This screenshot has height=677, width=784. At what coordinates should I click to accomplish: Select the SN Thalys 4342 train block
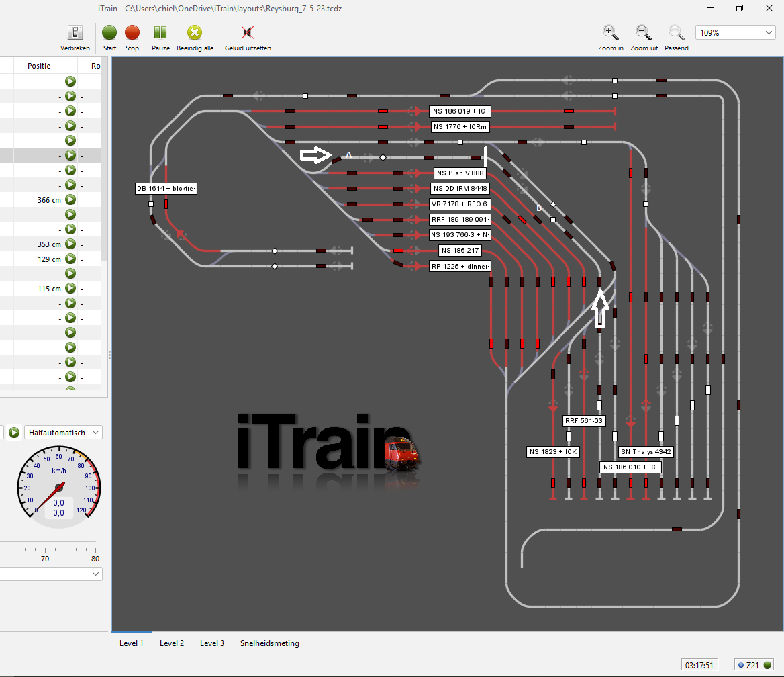coord(646,452)
